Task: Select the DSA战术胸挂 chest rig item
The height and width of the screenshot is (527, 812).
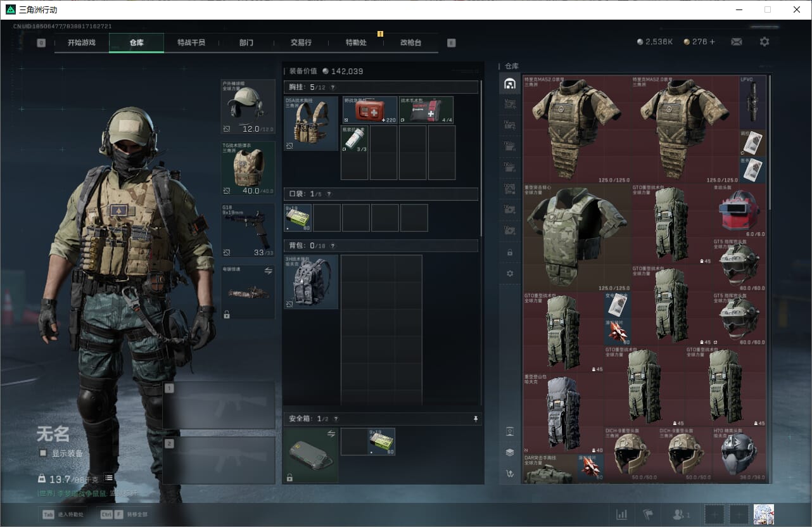Action: click(311, 124)
